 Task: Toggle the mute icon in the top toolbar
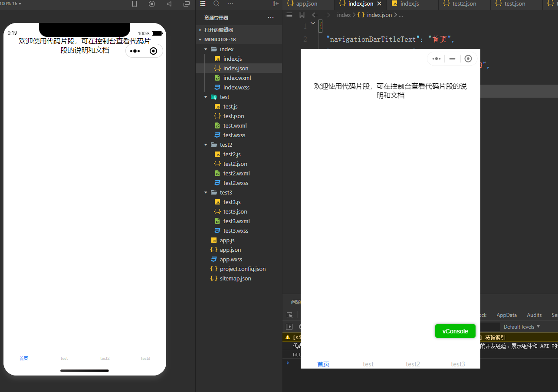point(169,4)
